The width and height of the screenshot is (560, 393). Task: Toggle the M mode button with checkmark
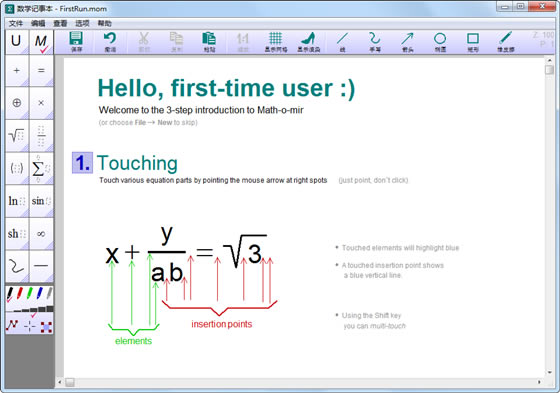click(41, 42)
